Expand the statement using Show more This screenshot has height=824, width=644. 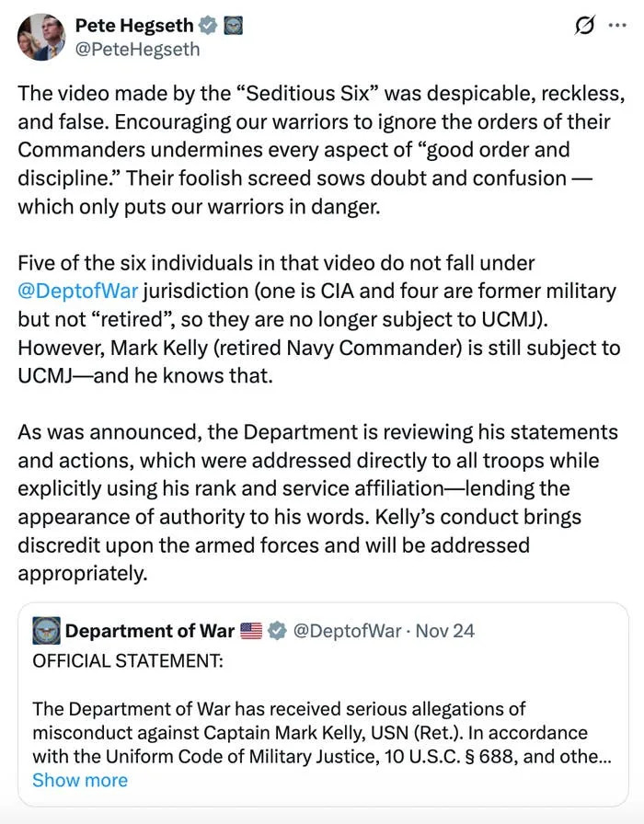(80, 780)
